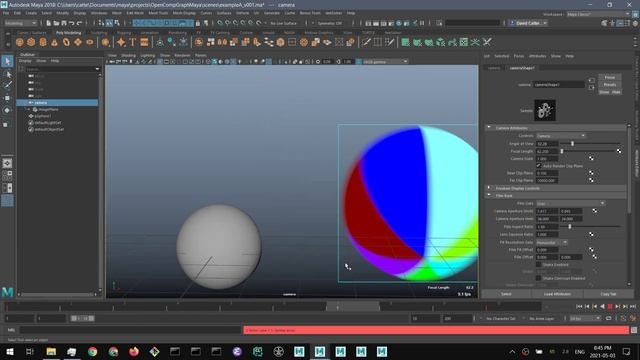The image size is (640, 360).
Task: Open viewport color space sRGB gamma dropdown
Action: click(385, 62)
